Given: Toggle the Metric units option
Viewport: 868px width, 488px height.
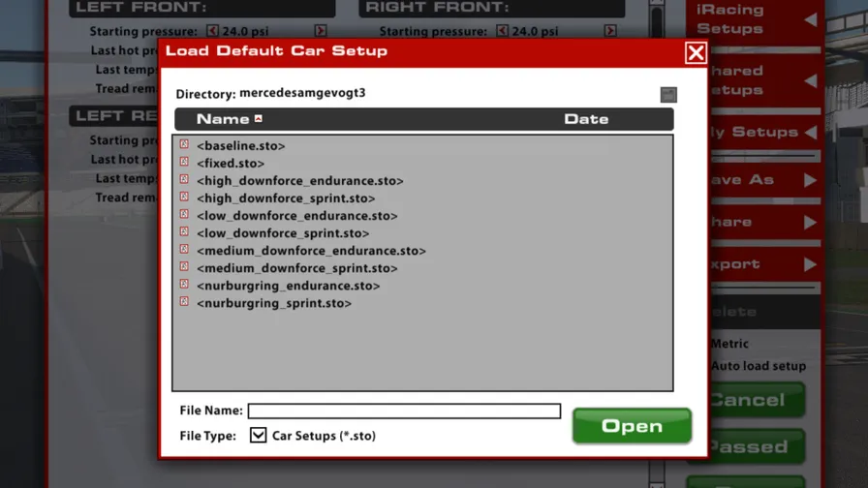Looking at the screenshot, I should pos(729,344).
